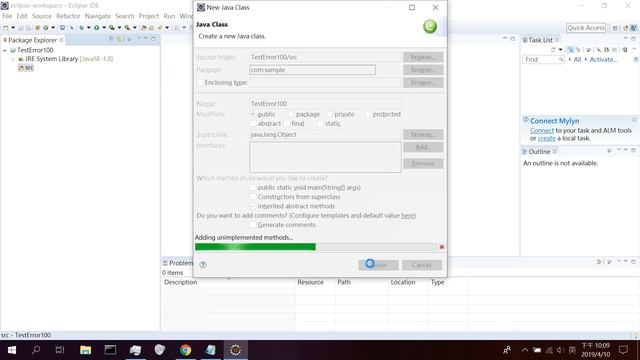Click the Scheduled view icon in Task List
Screen dimensions: 640x360
578,50
